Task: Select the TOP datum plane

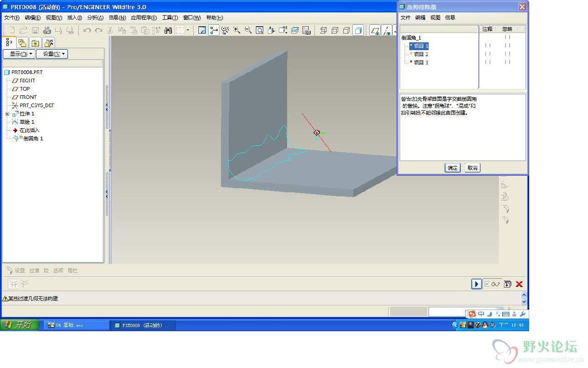Action: [x=25, y=89]
